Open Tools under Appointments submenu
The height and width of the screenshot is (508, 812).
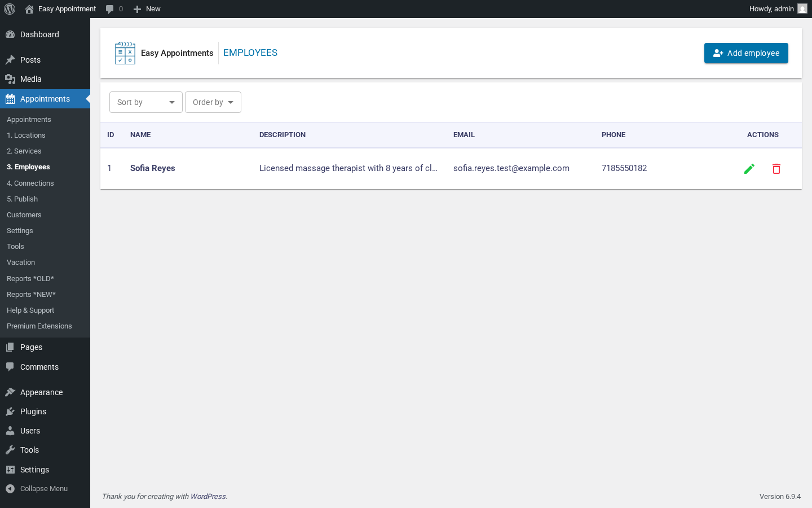pyautogui.click(x=15, y=247)
